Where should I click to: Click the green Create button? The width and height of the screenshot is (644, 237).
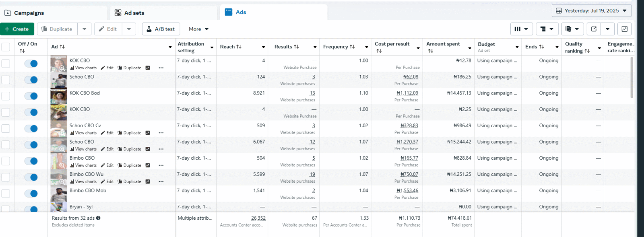[17, 29]
